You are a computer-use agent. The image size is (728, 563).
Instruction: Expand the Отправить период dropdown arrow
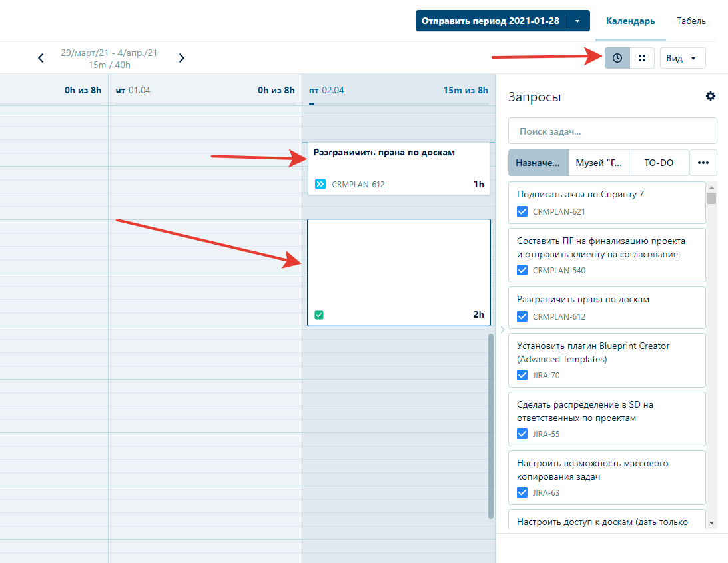(577, 21)
